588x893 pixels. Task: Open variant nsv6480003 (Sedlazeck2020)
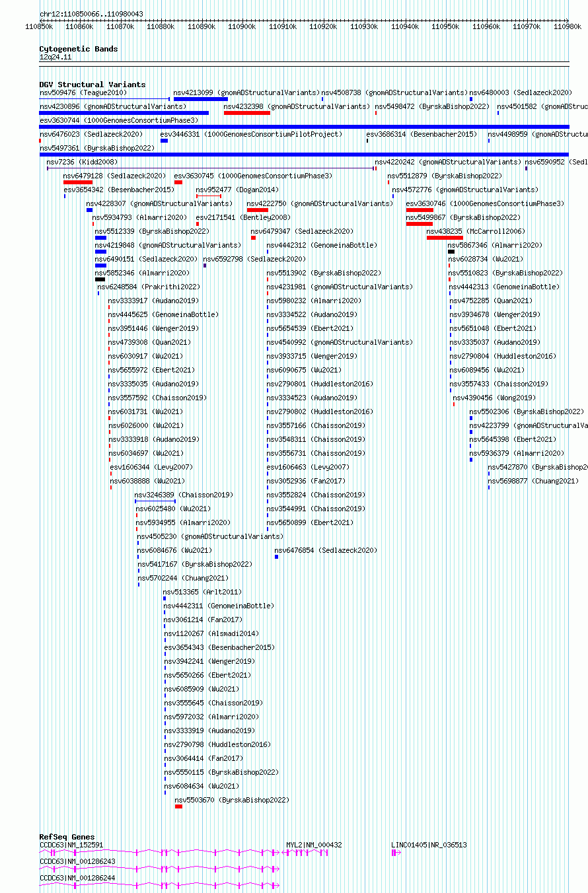click(x=521, y=92)
